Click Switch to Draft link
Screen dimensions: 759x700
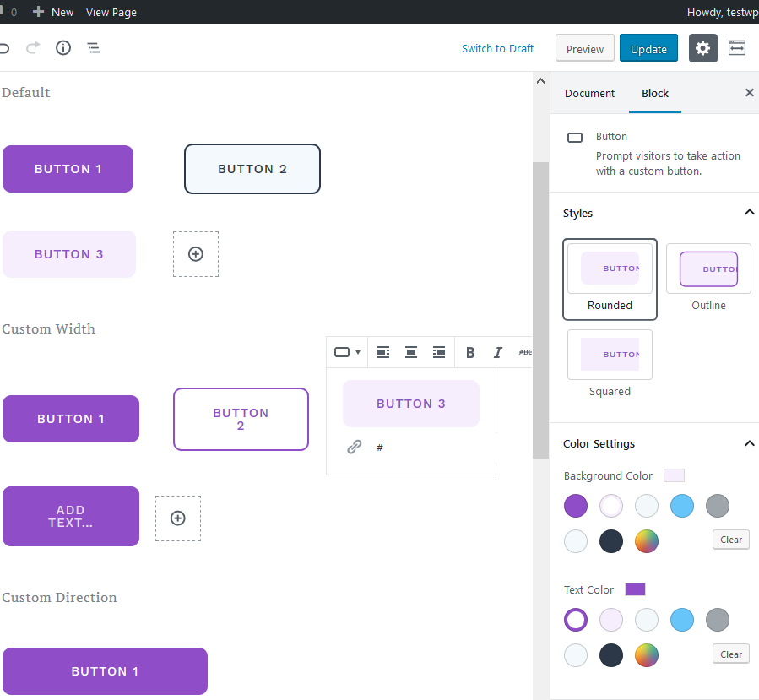coord(497,49)
